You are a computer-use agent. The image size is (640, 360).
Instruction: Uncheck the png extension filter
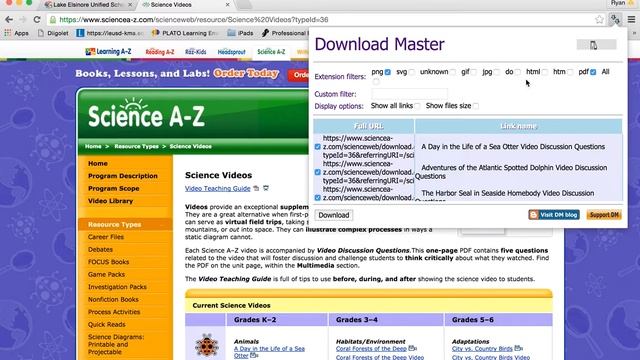tap(388, 72)
